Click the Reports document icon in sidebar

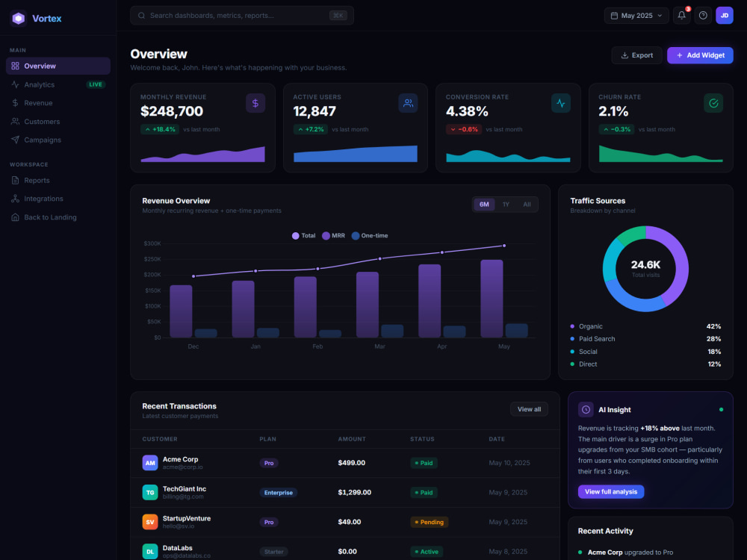(x=15, y=181)
